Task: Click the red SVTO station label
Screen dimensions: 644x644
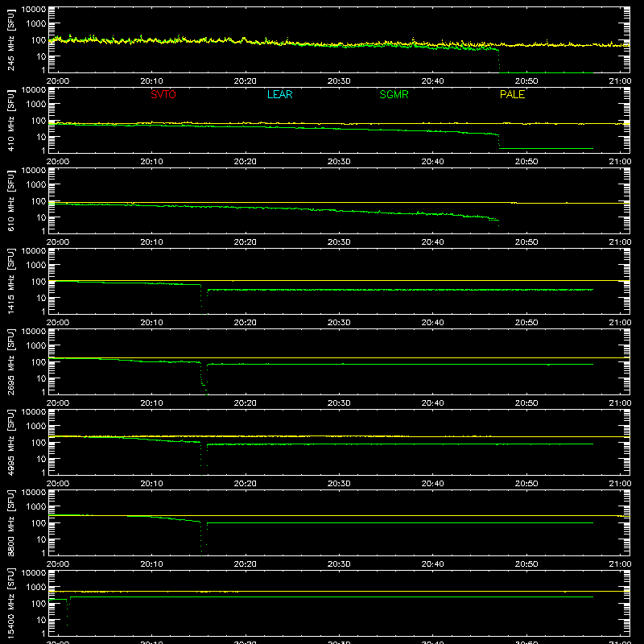Action: coord(163,94)
